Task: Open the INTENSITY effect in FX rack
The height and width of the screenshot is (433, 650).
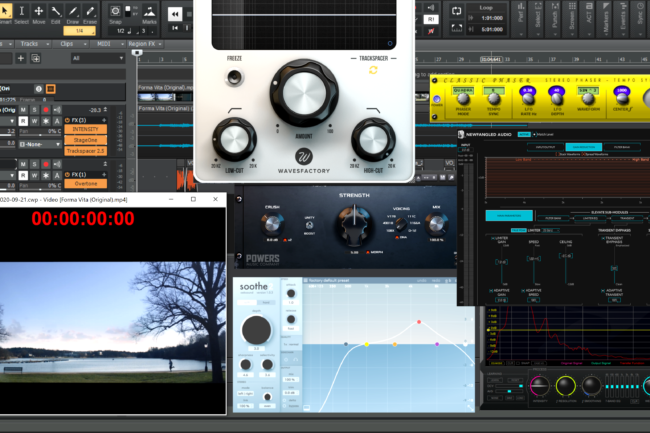Action: [x=85, y=129]
